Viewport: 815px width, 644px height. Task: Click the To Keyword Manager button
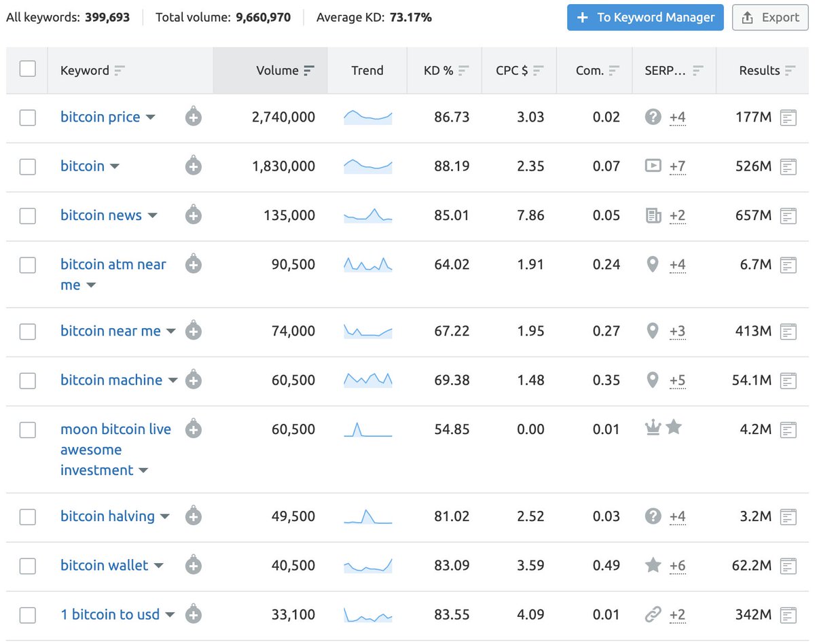[x=645, y=17]
